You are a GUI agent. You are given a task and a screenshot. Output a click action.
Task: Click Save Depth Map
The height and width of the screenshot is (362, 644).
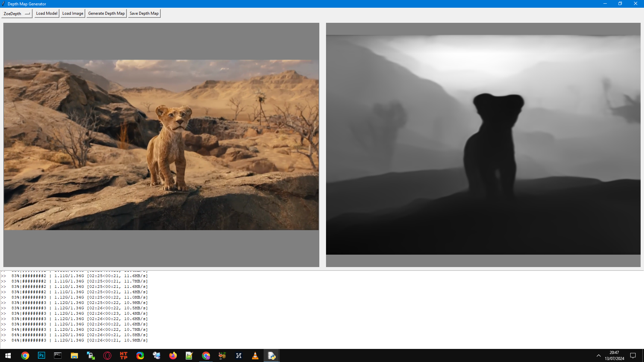[144, 13]
